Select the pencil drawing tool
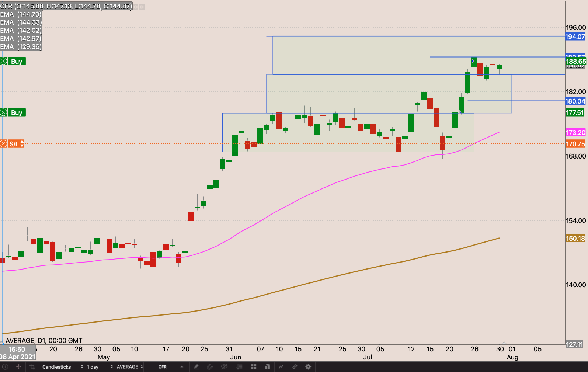The width and height of the screenshot is (588, 372). point(196,367)
